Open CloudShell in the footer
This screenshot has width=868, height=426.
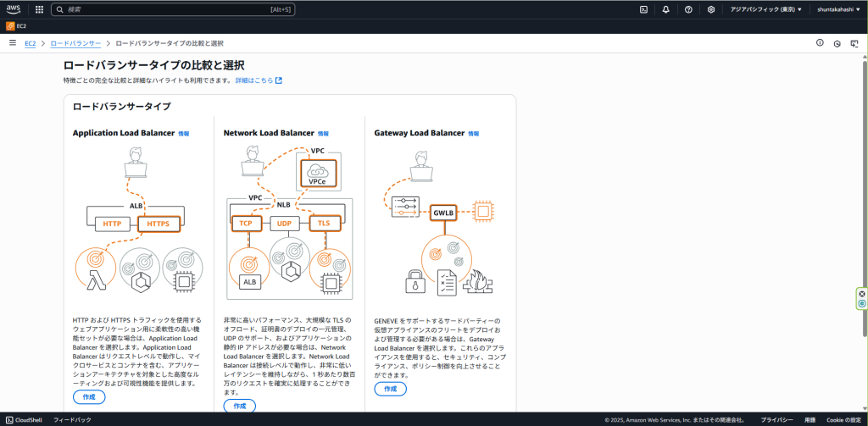(x=24, y=420)
